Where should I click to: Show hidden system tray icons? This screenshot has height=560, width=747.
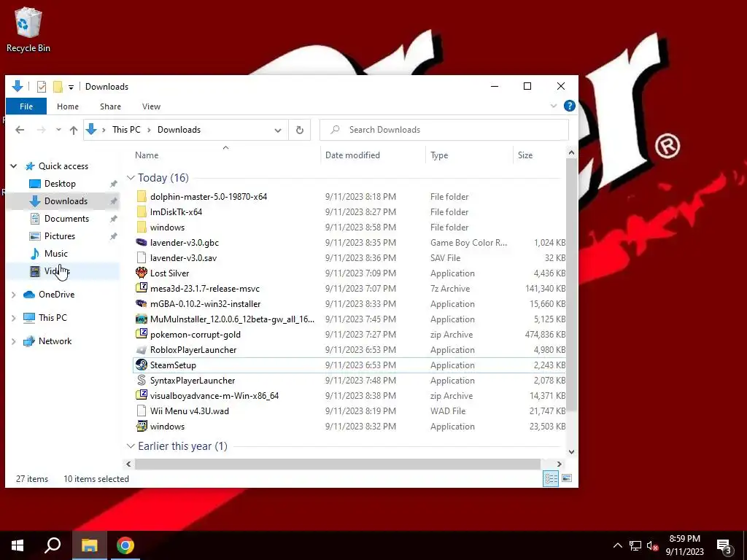617,545
